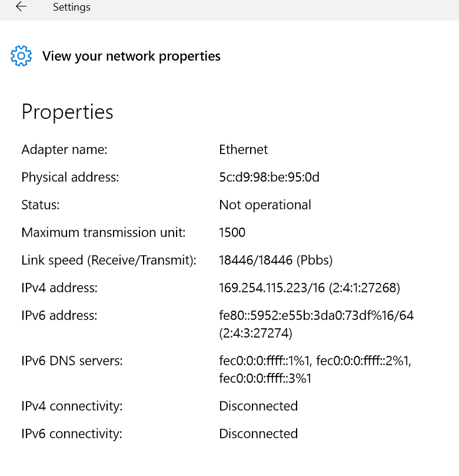The image size is (459, 476).
Task: Click the IPv6 DNS servers label
Action: pos(72,361)
